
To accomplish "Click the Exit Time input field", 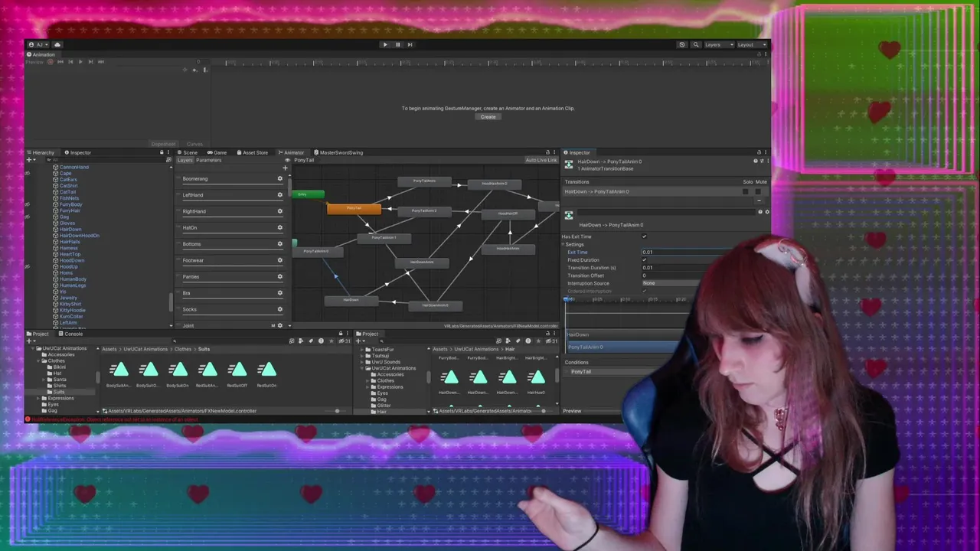I will pyautogui.click(x=685, y=252).
